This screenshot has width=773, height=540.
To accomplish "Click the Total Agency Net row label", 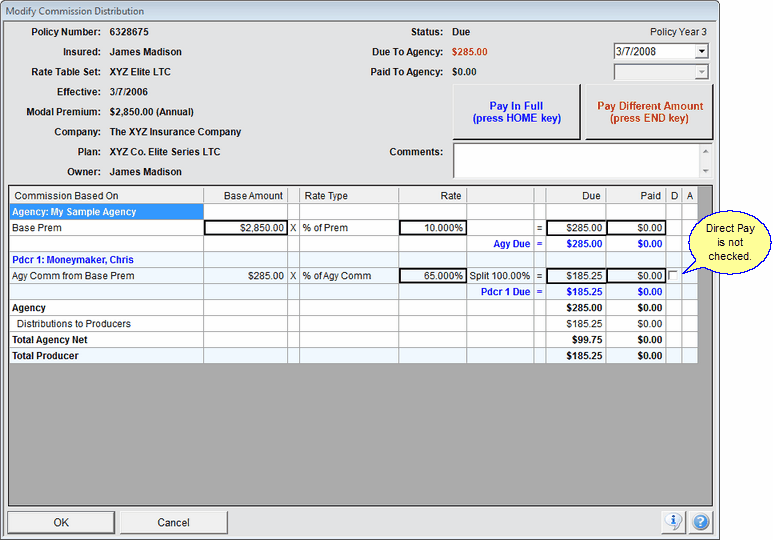I will coord(50,340).
